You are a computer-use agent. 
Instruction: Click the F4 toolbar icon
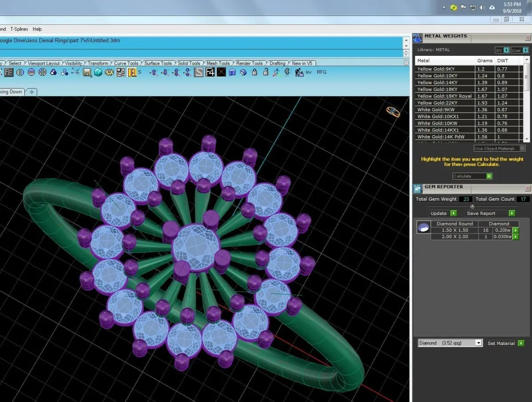pyautogui.click(x=210, y=72)
